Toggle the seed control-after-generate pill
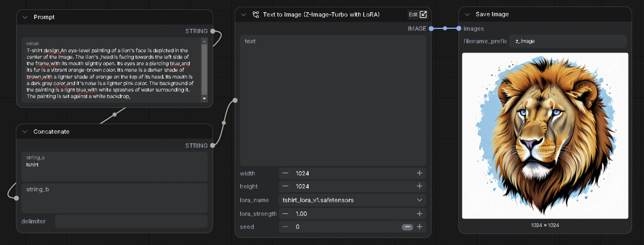The image size is (644, 245). (x=407, y=227)
